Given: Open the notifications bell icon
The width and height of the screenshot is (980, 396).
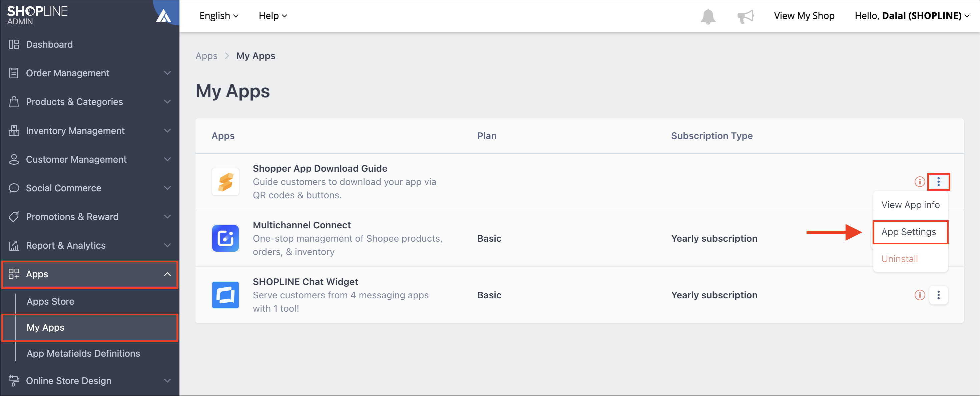Looking at the screenshot, I should 708,16.
